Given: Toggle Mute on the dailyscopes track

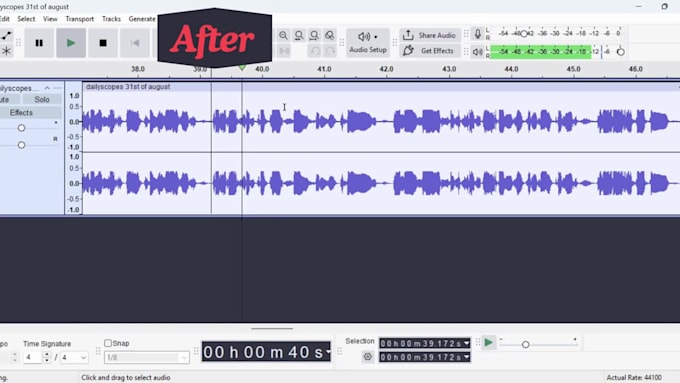Looking at the screenshot, I should point(10,99).
